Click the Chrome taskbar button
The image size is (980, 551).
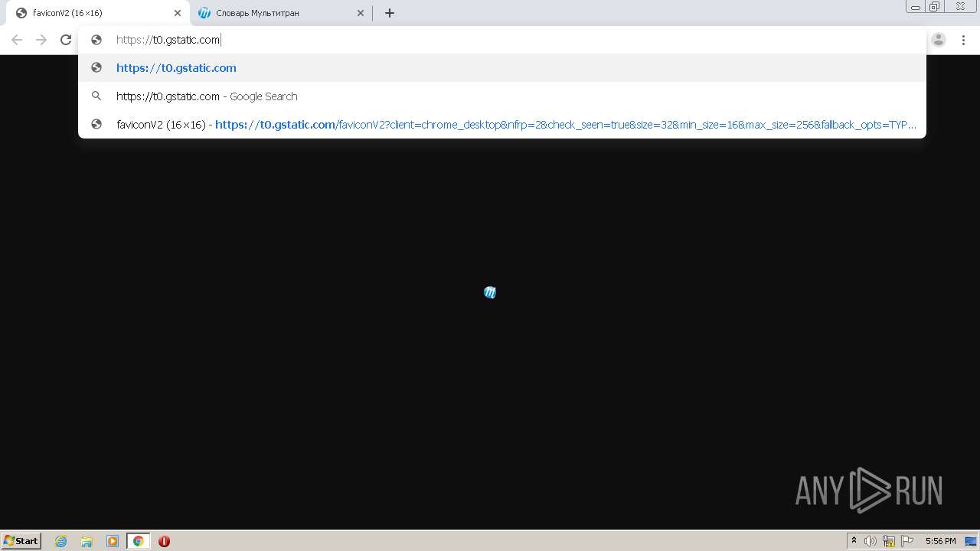coord(138,541)
